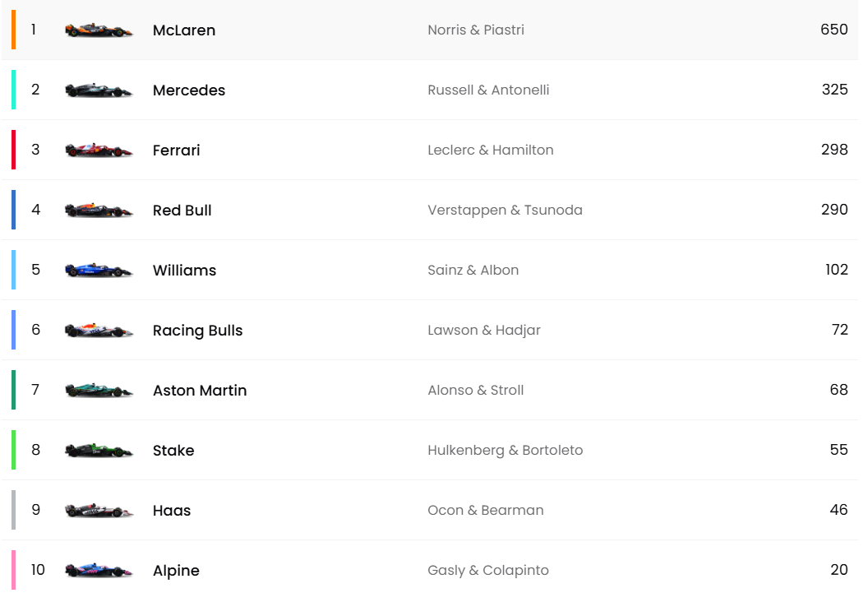This screenshot has width=868, height=602.
Task: Click the Haas car icon
Action: (x=99, y=511)
